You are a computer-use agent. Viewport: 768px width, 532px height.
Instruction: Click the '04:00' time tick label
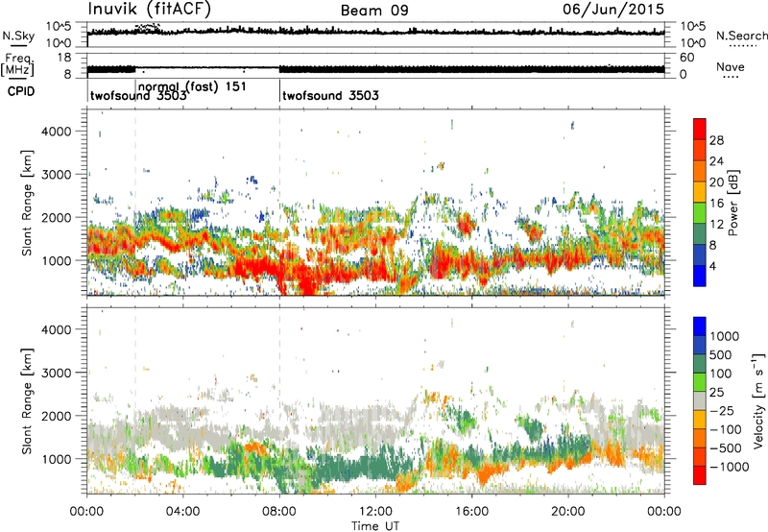pos(182,512)
